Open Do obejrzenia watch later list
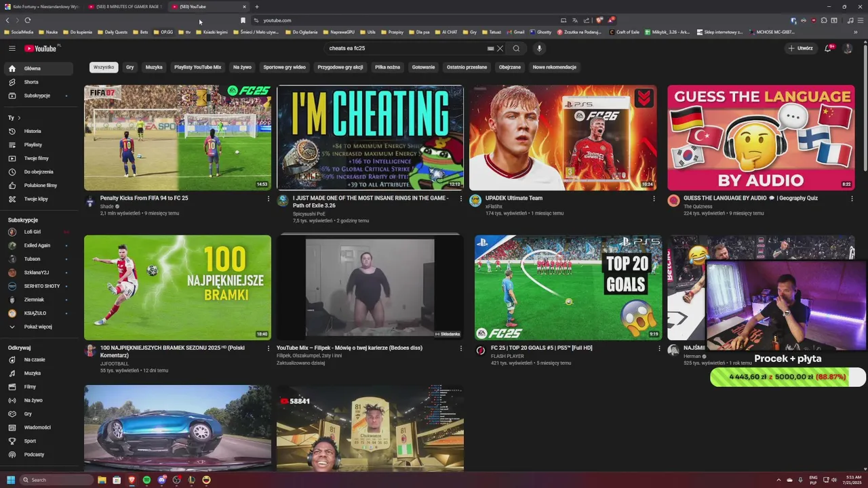The height and width of the screenshot is (488, 868). click(38, 171)
